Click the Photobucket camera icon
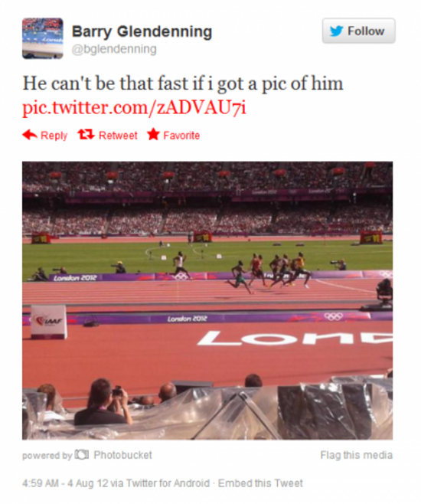The width and height of the screenshot is (421, 504). pos(82,454)
